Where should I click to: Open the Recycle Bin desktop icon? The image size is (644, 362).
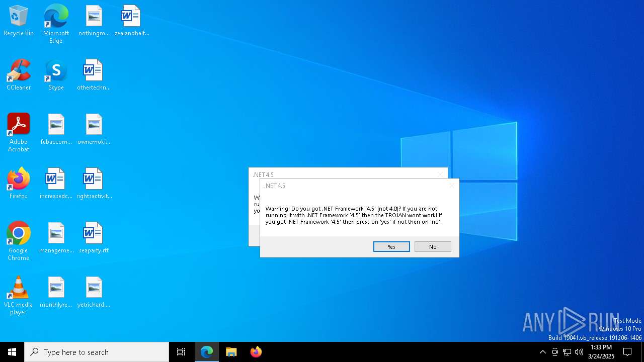[x=19, y=21]
